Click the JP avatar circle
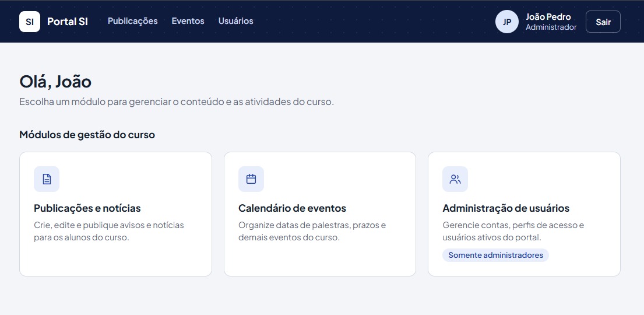The image size is (644, 315). 507,22
